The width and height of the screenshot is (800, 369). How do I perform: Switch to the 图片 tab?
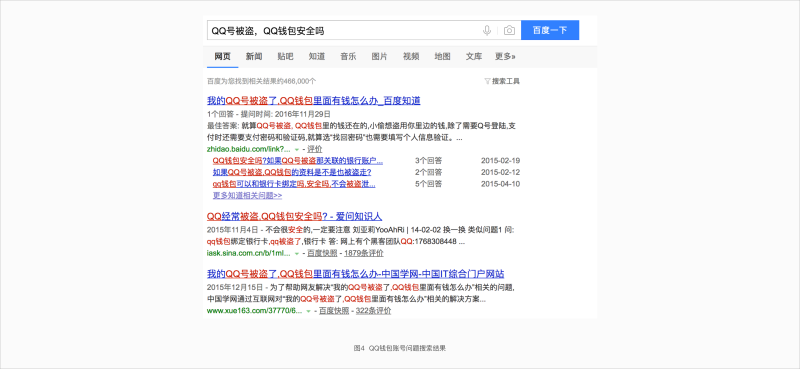click(x=379, y=57)
